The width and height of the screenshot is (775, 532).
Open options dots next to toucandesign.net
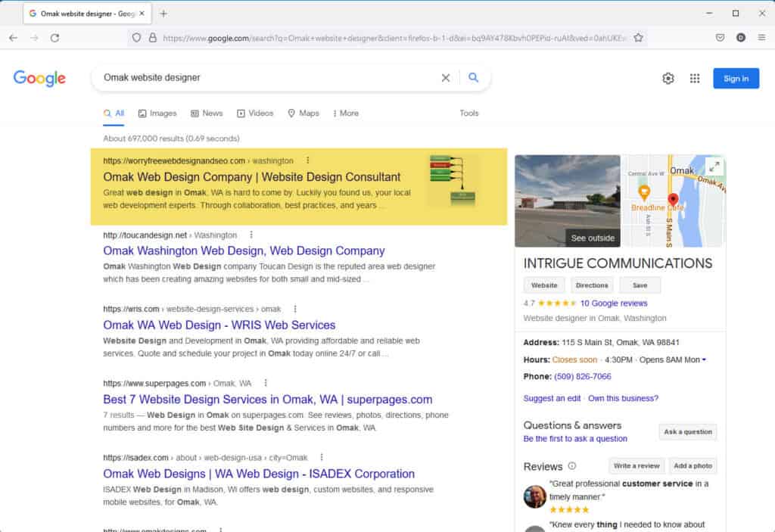pyautogui.click(x=251, y=235)
